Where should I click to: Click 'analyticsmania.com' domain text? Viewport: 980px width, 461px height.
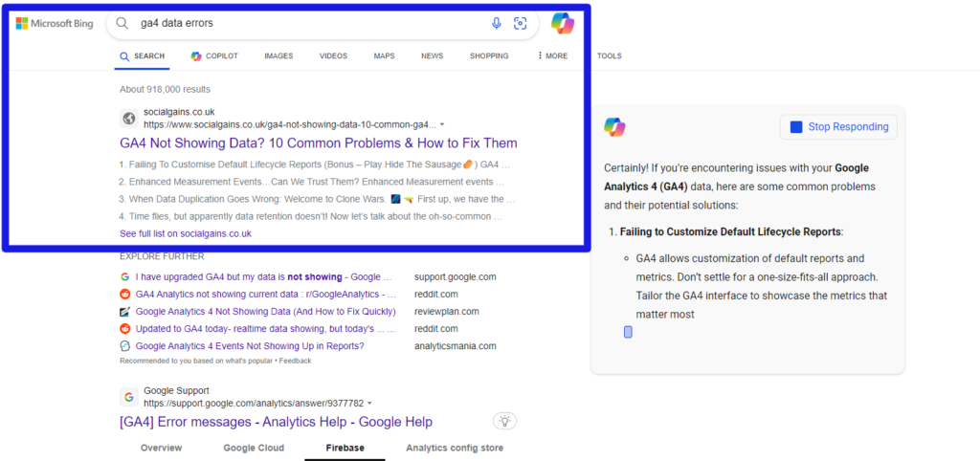coord(455,346)
